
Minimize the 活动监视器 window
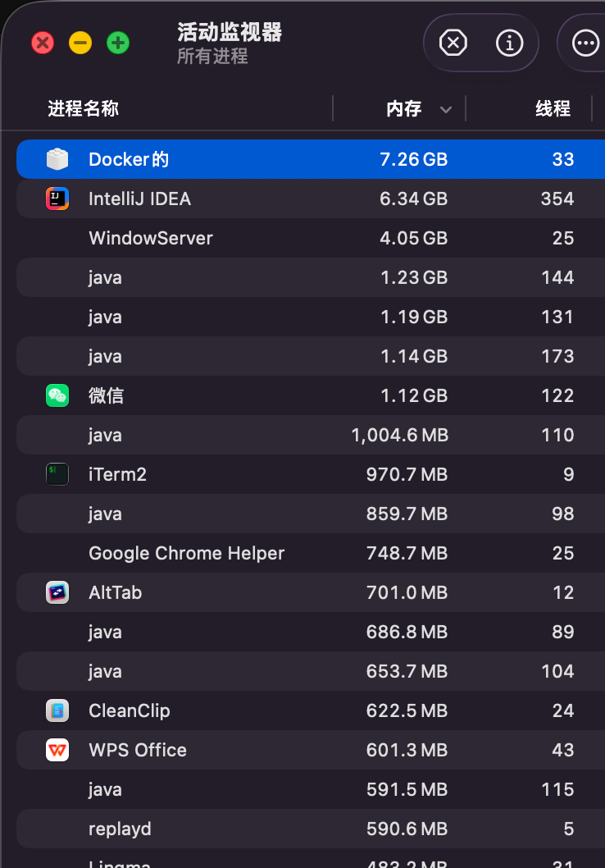pyautogui.click(x=80, y=43)
